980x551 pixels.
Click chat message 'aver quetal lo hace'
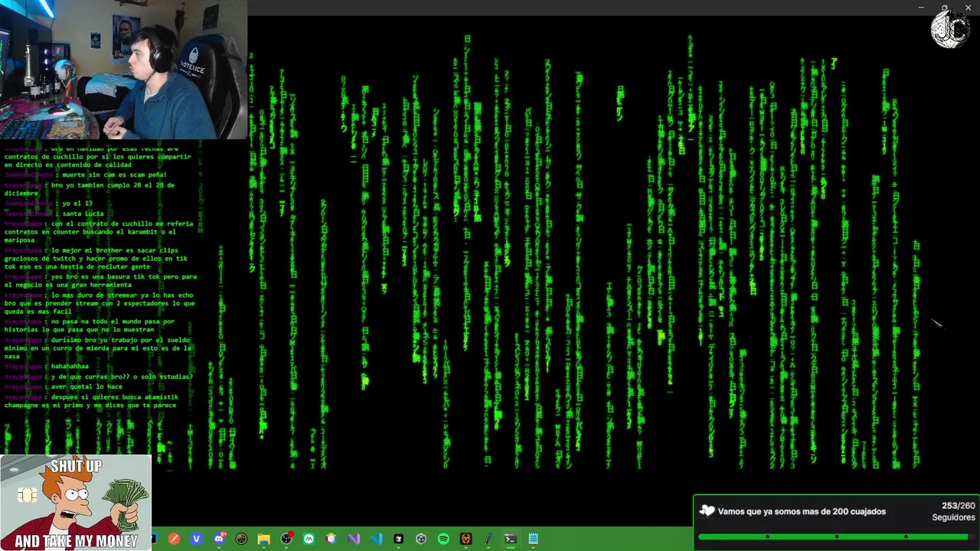tap(87, 386)
